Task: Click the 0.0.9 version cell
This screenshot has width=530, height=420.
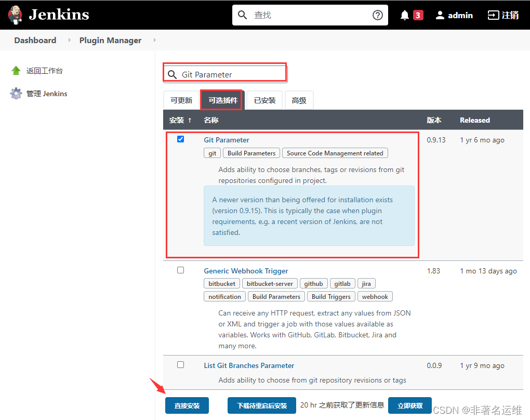Action: click(434, 365)
